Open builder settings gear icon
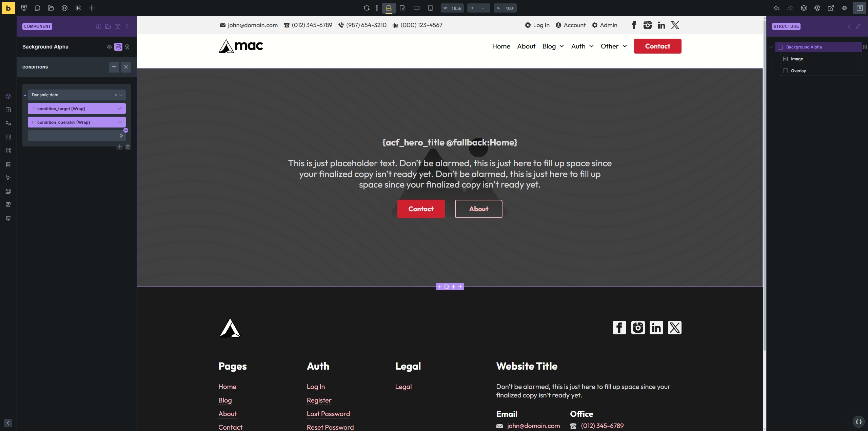868x431 pixels. (64, 8)
